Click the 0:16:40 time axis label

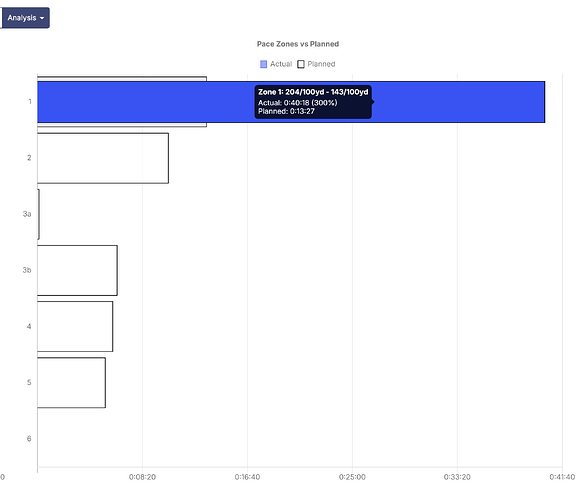(x=247, y=477)
